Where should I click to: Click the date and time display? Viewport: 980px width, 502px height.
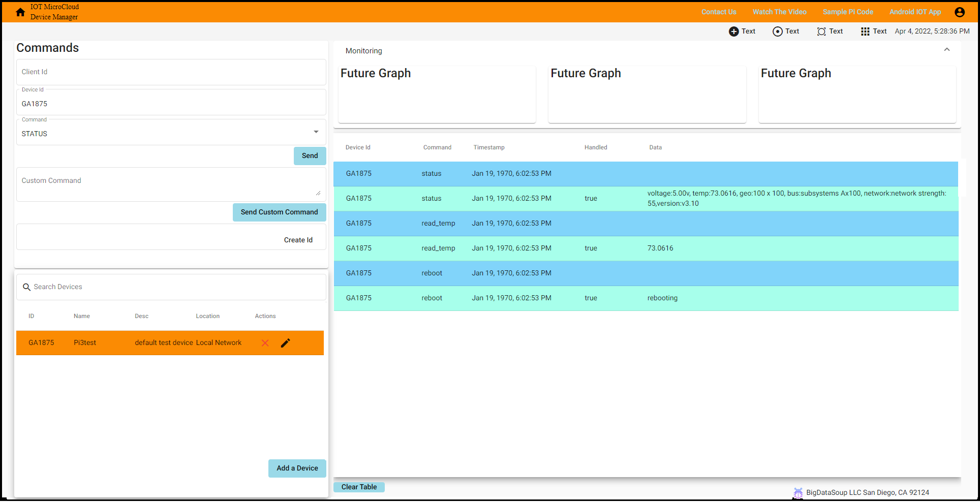coord(932,32)
